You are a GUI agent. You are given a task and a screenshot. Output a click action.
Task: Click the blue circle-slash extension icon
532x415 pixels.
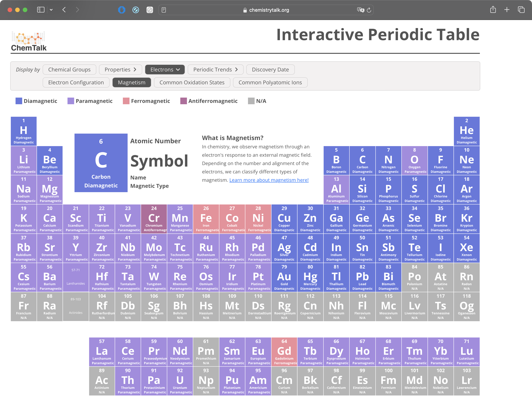(x=136, y=10)
